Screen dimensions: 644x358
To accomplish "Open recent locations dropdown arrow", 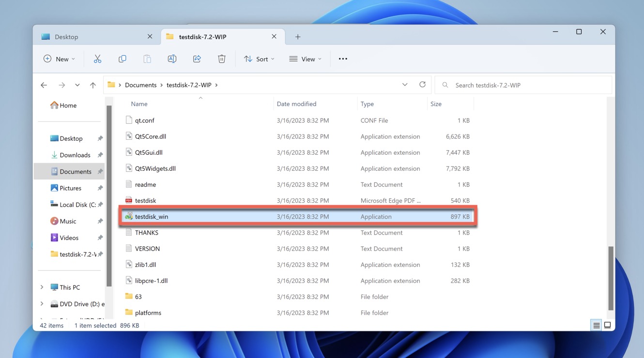I will (77, 85).
